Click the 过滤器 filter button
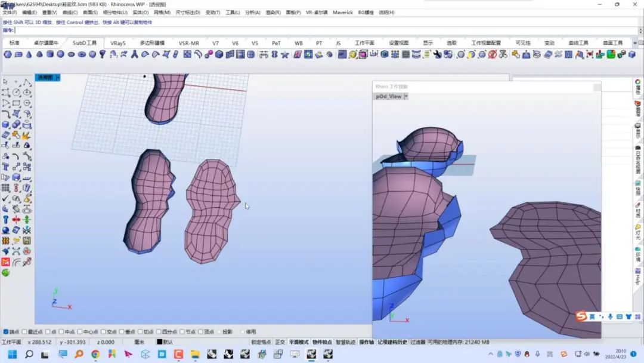 417,342
